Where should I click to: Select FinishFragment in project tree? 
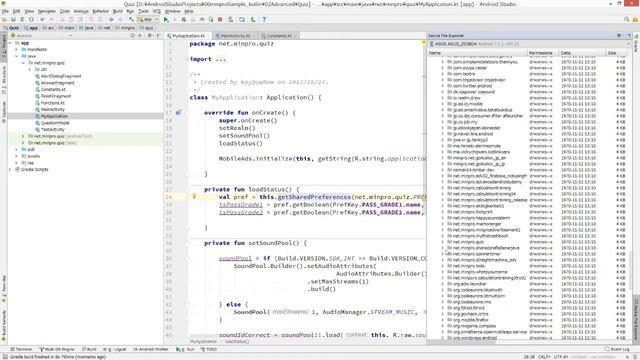(x=56, y=96)
